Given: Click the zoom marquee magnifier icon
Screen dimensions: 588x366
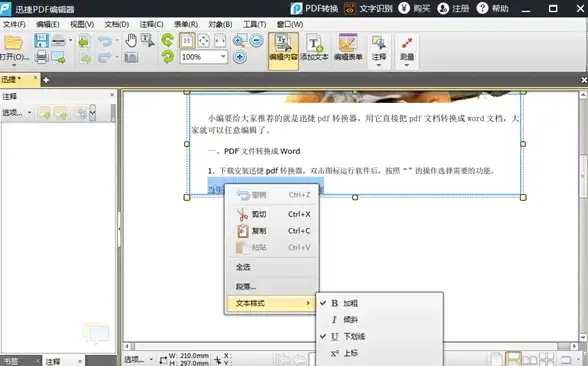Looking at the screenshot, I should (239, 40).
